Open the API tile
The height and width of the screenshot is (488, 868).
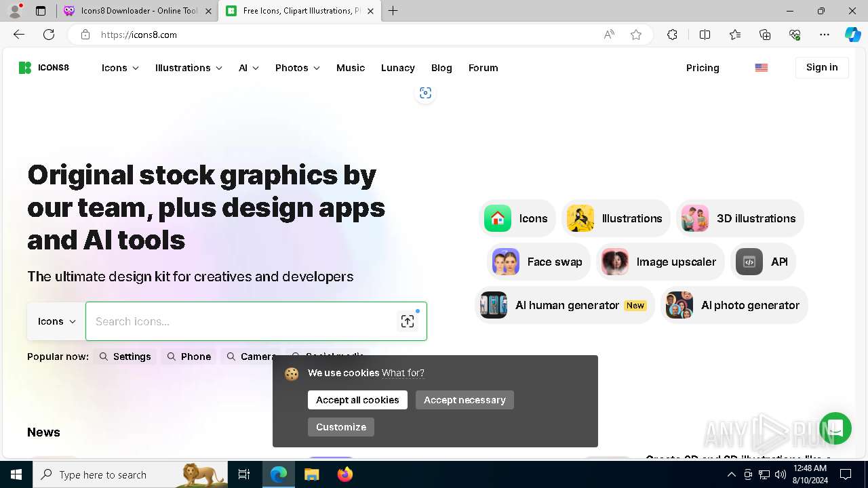[x=763, y=262]
